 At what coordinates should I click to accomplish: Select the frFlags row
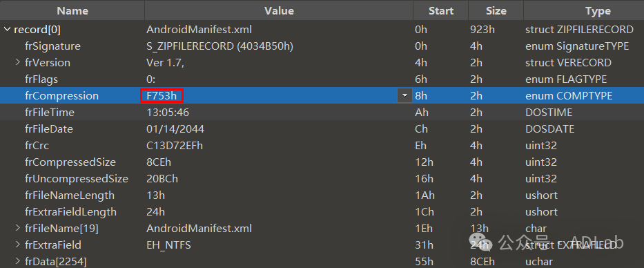[x=322, y=79]
